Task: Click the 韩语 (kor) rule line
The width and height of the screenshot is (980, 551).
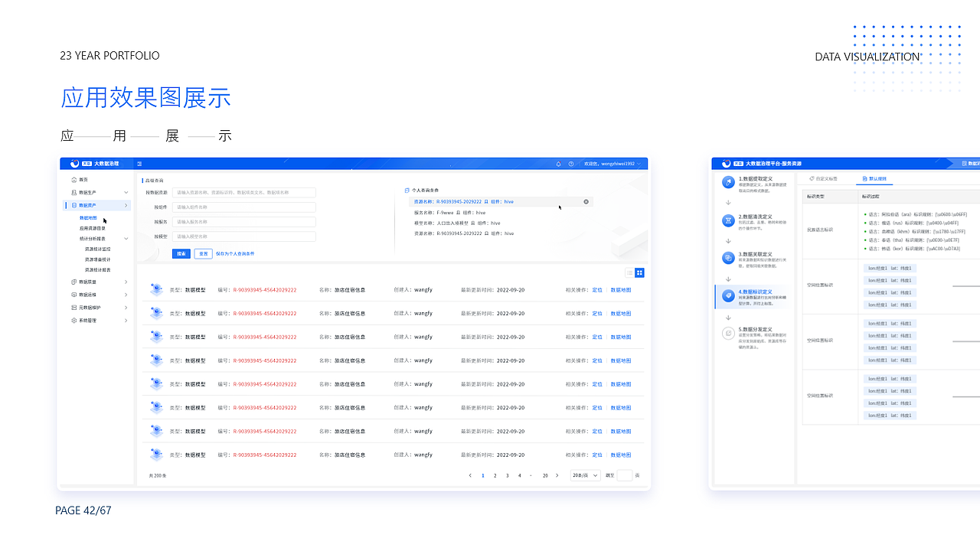Action: click(x=912, y=248)
